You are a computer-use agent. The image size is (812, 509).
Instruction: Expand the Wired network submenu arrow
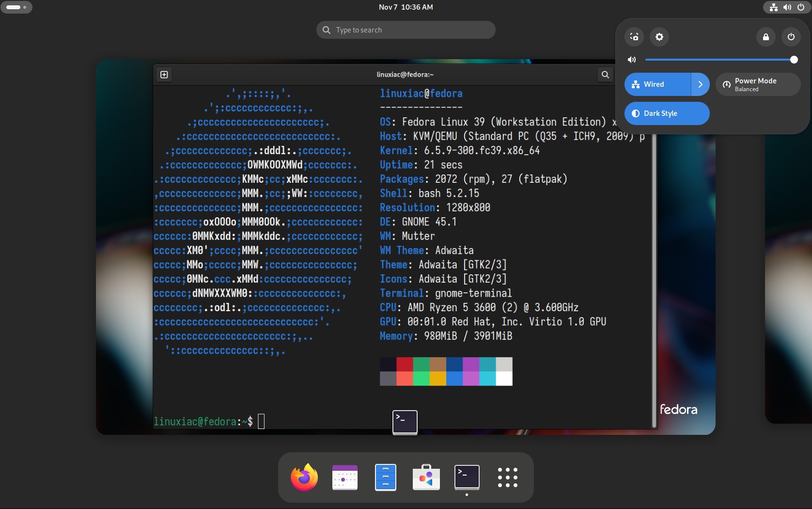pyautogui.click(x=701, y=84)
